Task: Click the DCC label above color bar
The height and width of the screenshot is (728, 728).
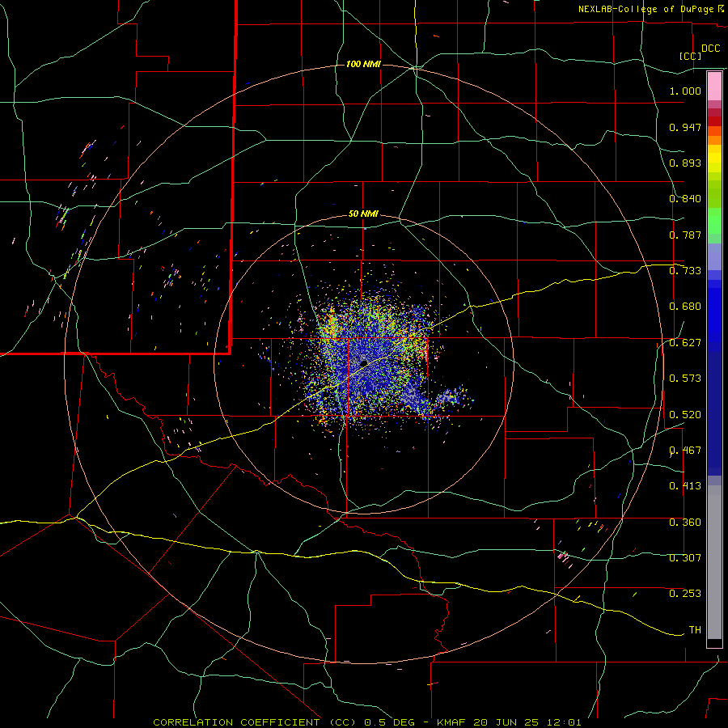Action: [x=711, y=49]
